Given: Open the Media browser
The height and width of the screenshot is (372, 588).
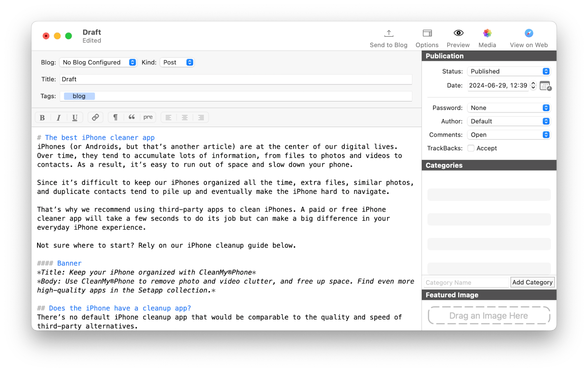Looking at the screenshot, I should point(487,33).
